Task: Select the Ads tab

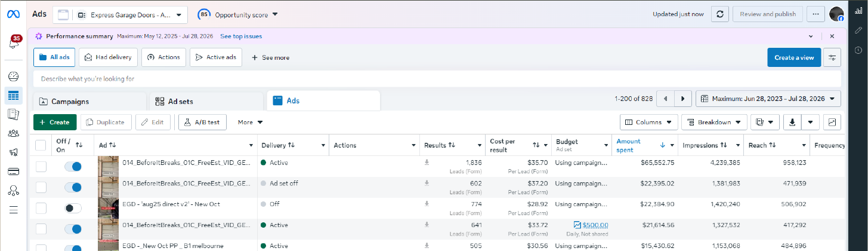Action: tap(323, 101)
